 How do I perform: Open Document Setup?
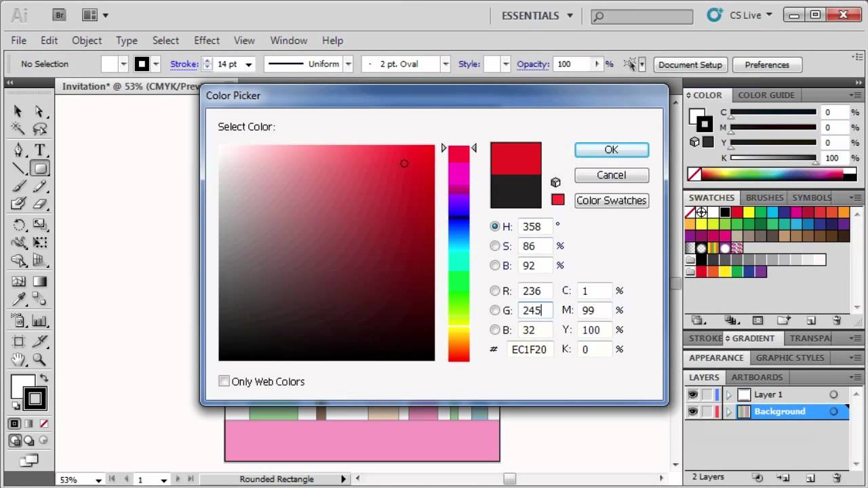[690, 65]
